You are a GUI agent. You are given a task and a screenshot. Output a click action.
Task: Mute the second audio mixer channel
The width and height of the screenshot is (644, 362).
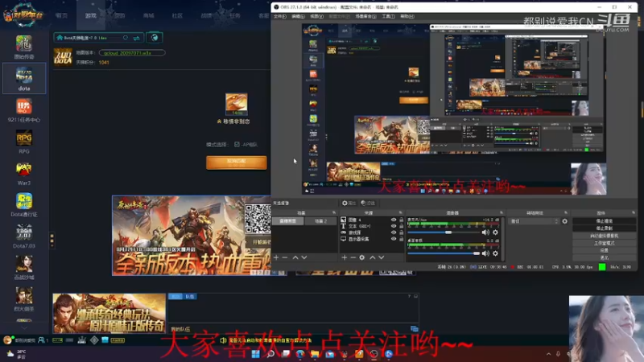click(485, 253)
